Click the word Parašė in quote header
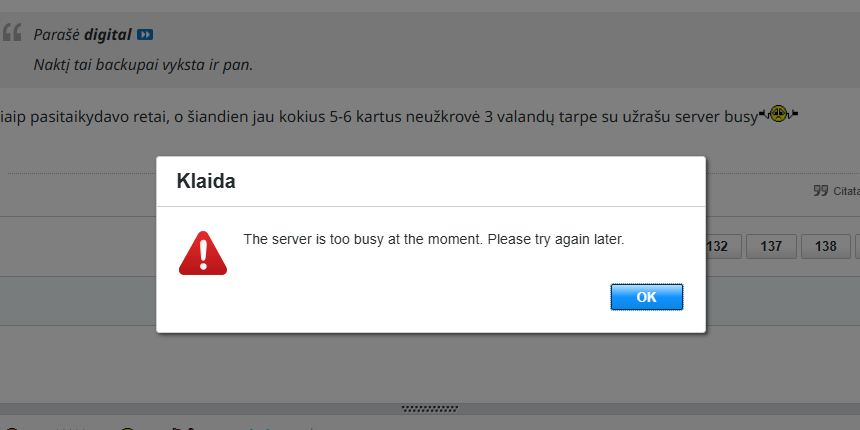860x430 pixels. tap(57, 35)
